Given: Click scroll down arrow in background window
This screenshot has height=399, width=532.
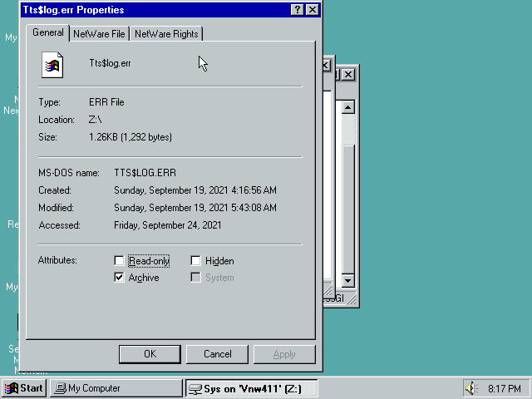Looking at the screenshot, I should (348, 281).
